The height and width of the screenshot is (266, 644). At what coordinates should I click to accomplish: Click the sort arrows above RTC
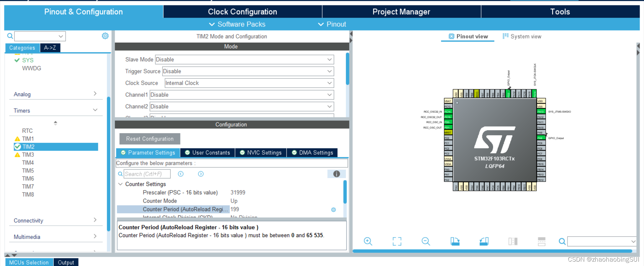click(x=55, y=123)
